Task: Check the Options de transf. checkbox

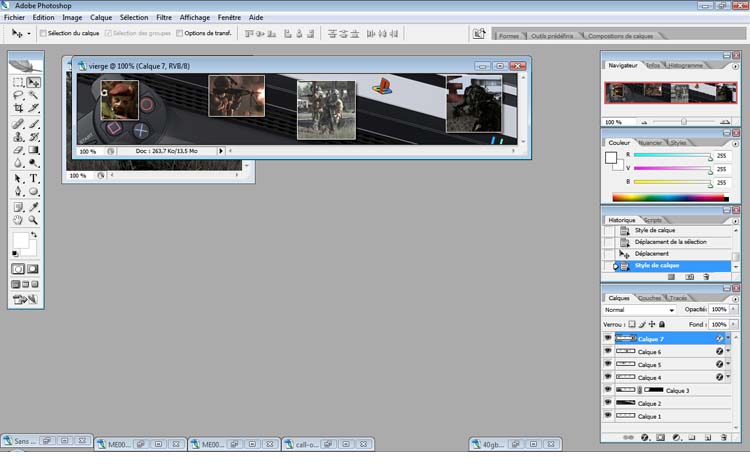Action: click(x=179, y=33)
